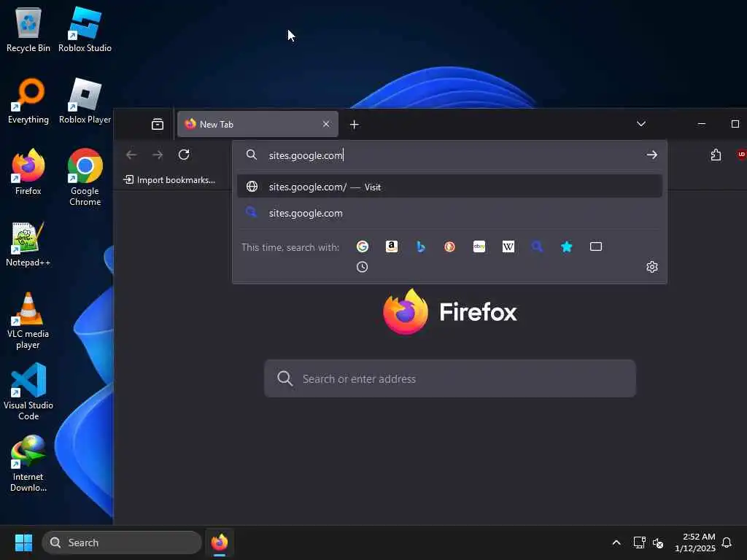Search this time with Wikipedia
Screen dimensions: 747x560
[508, 246]
